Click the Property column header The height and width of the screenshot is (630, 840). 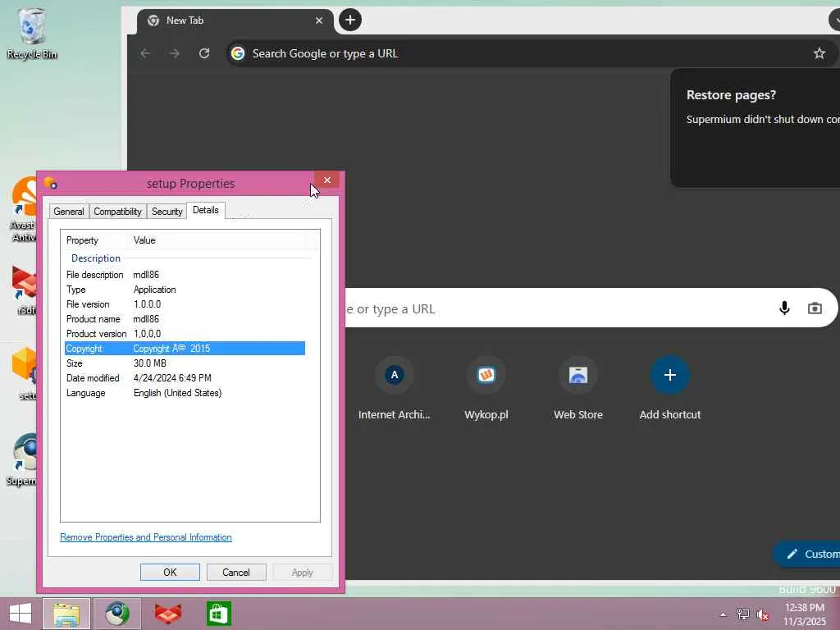pyautogui.click(x=97, y=240)
